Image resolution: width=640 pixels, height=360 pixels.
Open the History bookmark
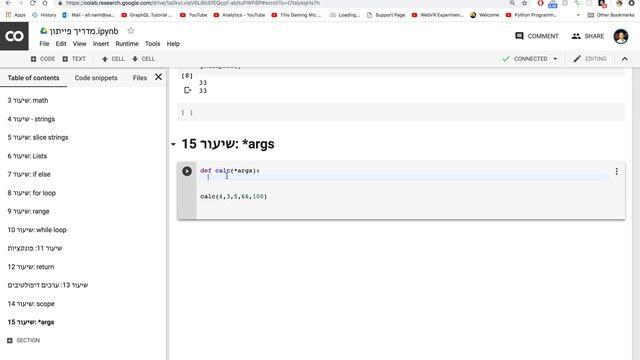[44, 15]
